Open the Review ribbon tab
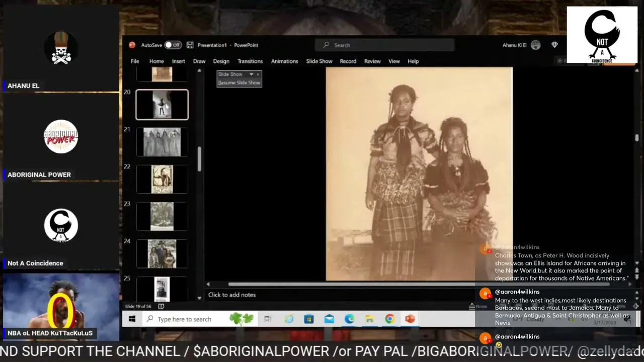 [x=372, y=61]
